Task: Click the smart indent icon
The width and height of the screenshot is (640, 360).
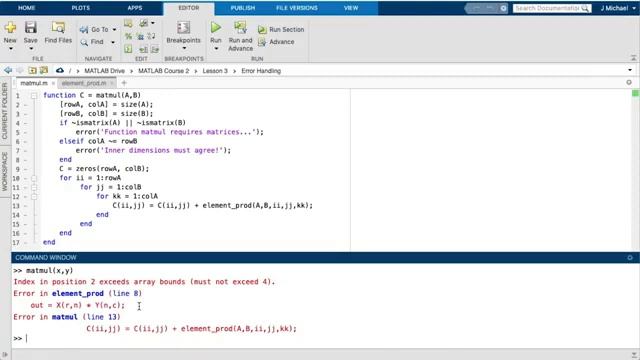Action: (x=128, y=49)
